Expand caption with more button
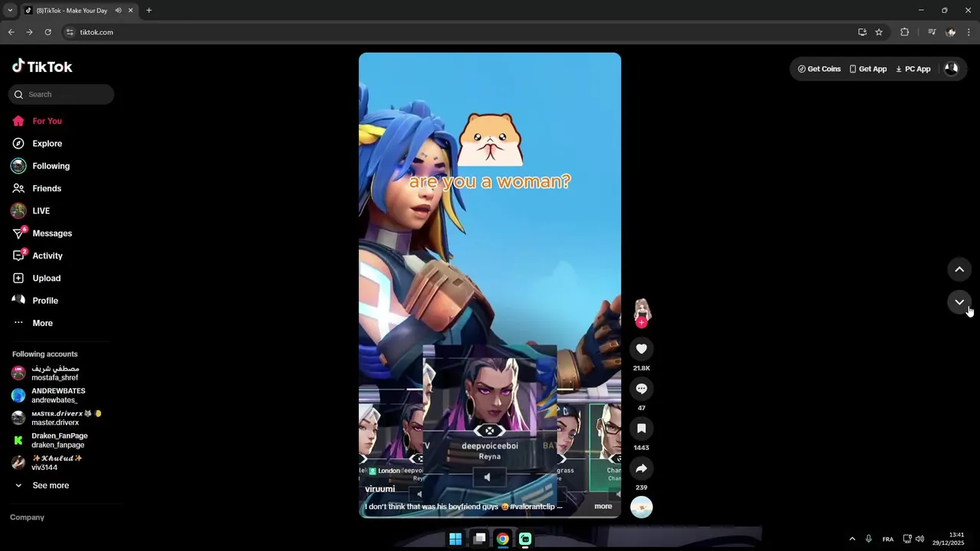 [603, 506]
